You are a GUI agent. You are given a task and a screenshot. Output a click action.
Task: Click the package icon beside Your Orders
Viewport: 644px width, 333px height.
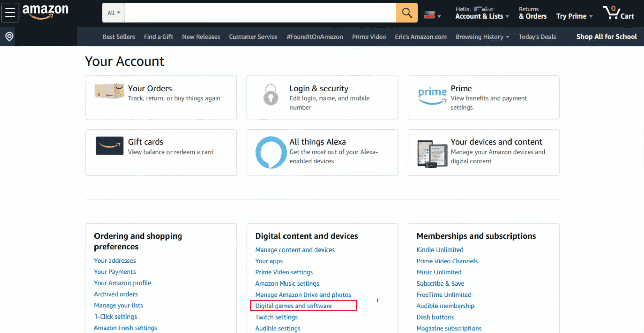tap(109, 91)
